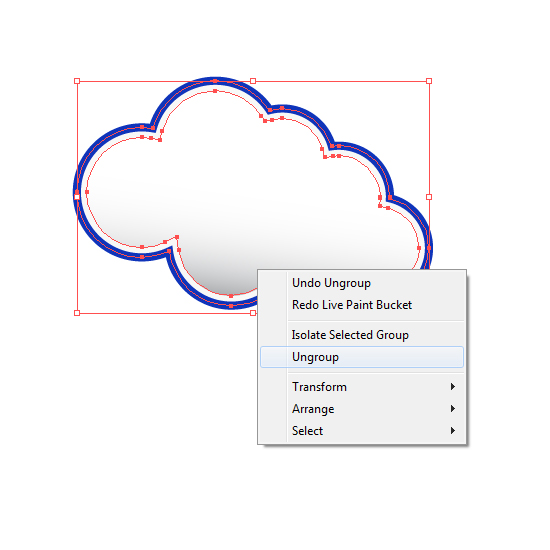Open the Select submenu entry
Viewport: 550px width, 550px height.
(362, 430)
